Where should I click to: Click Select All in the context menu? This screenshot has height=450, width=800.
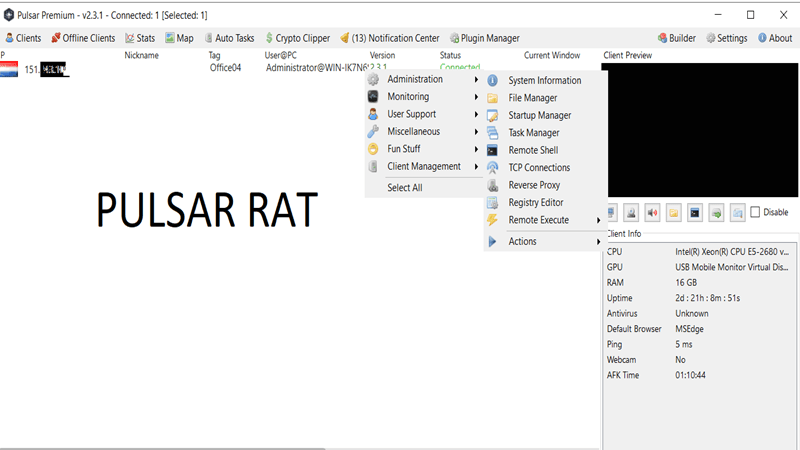click(x=405, y=188)
